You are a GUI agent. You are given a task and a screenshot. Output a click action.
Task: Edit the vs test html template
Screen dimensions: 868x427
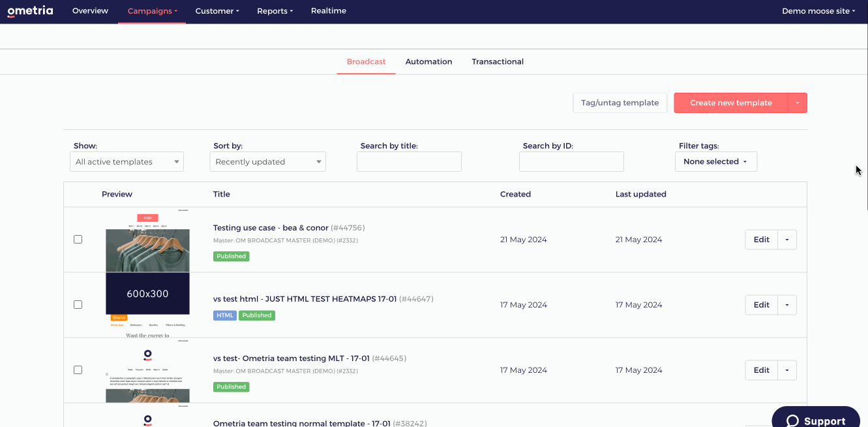(761, 305)
